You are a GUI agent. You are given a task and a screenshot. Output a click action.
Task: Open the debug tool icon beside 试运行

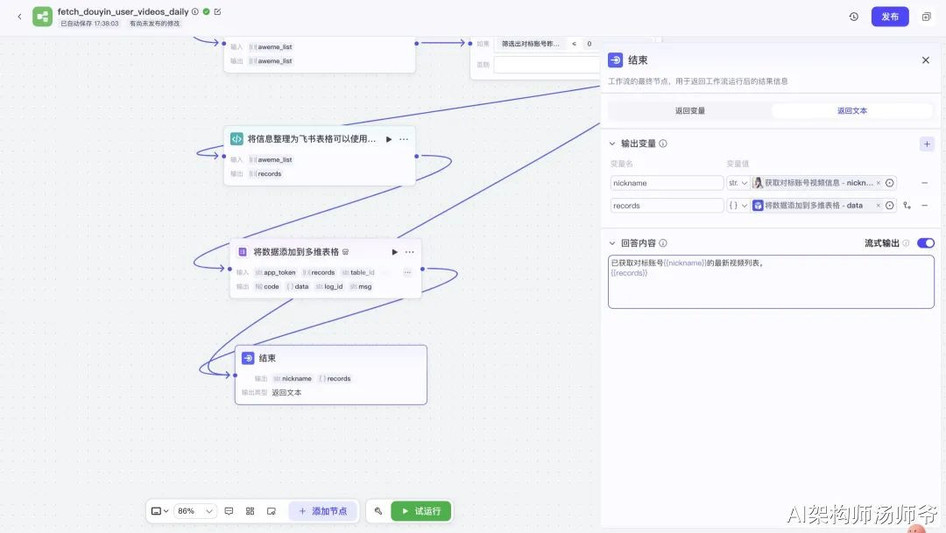coord(378,511)
